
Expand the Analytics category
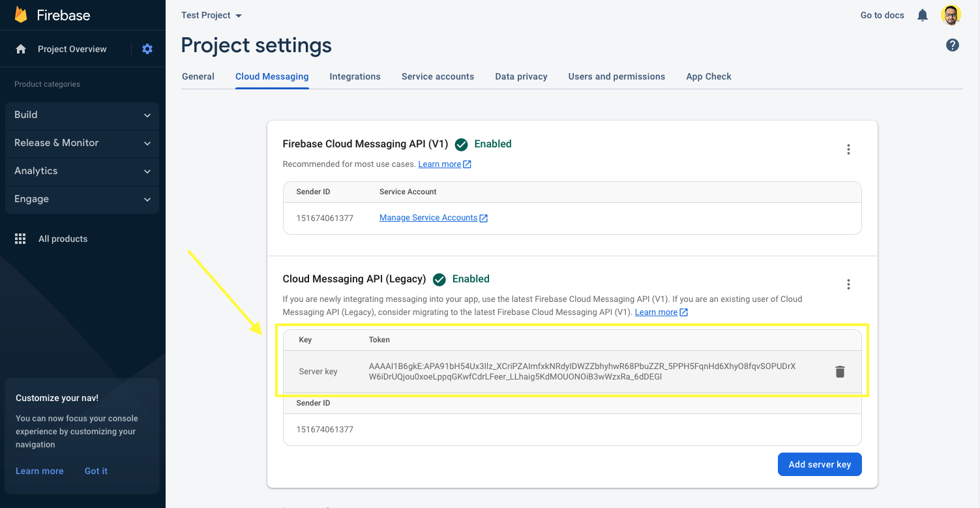coord(82,171)
